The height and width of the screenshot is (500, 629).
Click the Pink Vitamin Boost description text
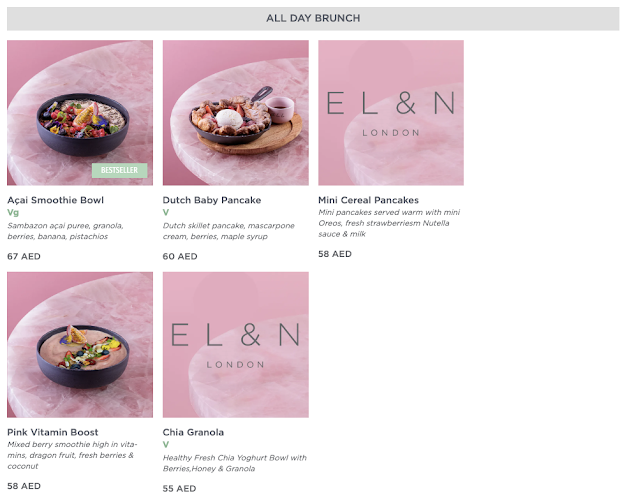pyautogui.click(x=72, y=455)
